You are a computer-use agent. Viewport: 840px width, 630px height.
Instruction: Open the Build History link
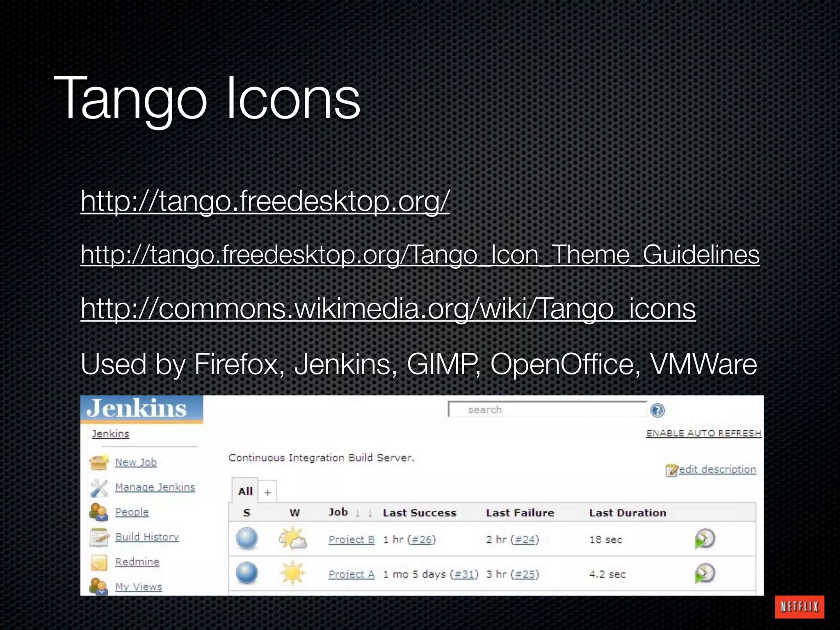(x=147, y=537)
